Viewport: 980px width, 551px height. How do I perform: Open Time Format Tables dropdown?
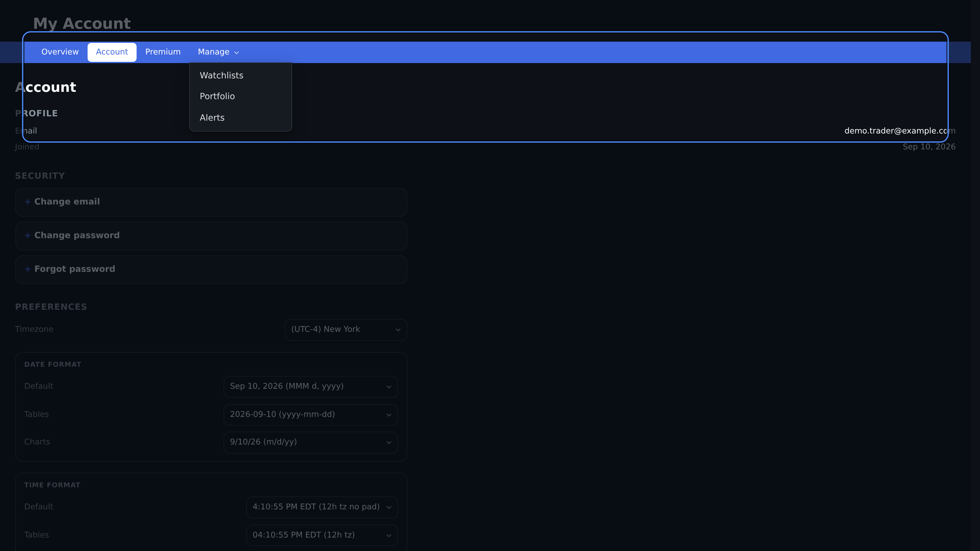322,535
